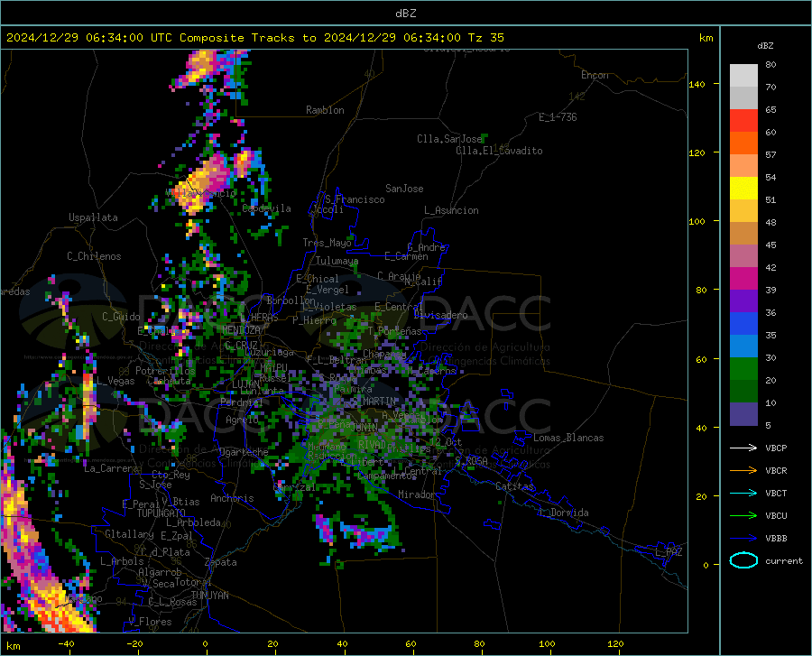
Task: Click the '140' tick on vertical axis
Action: (x=697, y=84)
